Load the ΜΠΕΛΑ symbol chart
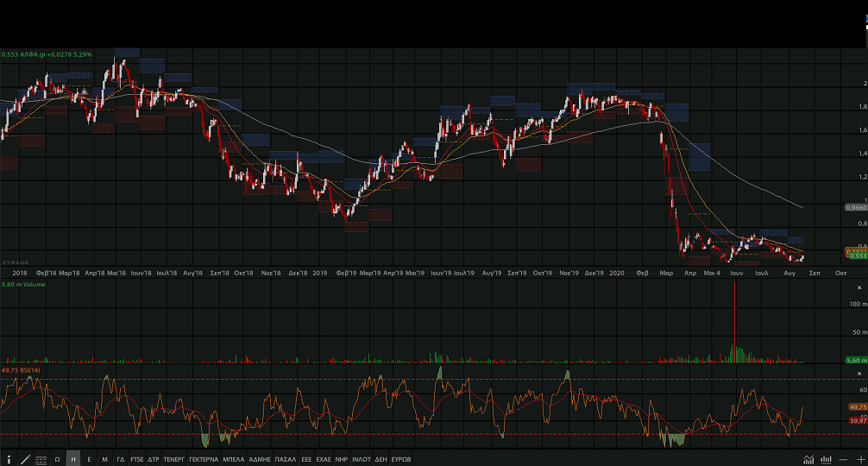 pyautogui.click(x=233, y=459)
